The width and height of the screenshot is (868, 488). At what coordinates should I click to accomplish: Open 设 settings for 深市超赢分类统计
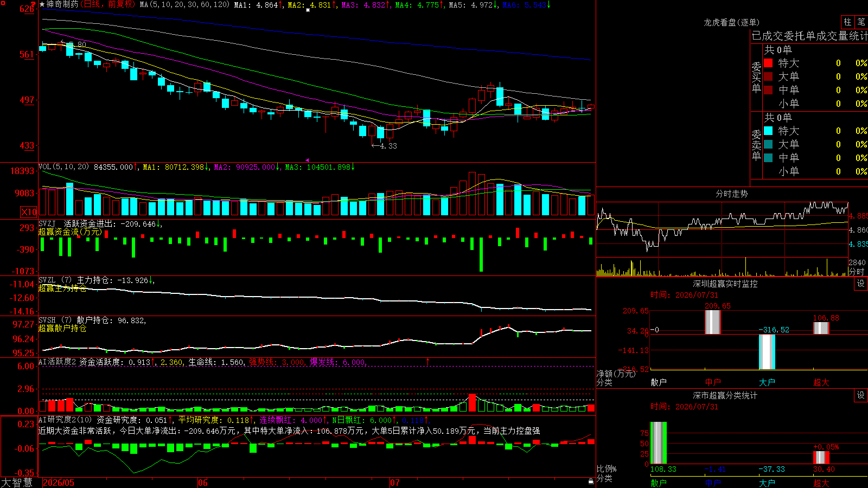[x=861, y=395]
